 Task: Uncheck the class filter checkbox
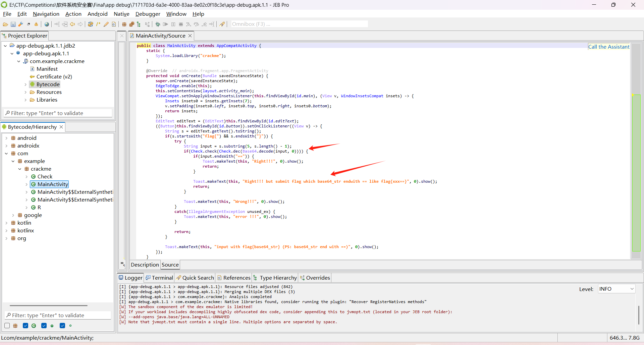[25, 326]
